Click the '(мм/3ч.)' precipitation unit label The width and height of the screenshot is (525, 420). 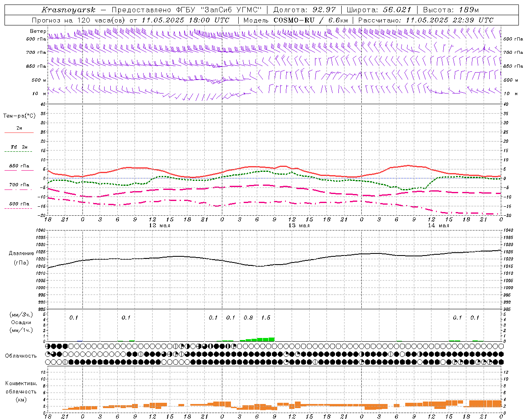tap(21, 315)
